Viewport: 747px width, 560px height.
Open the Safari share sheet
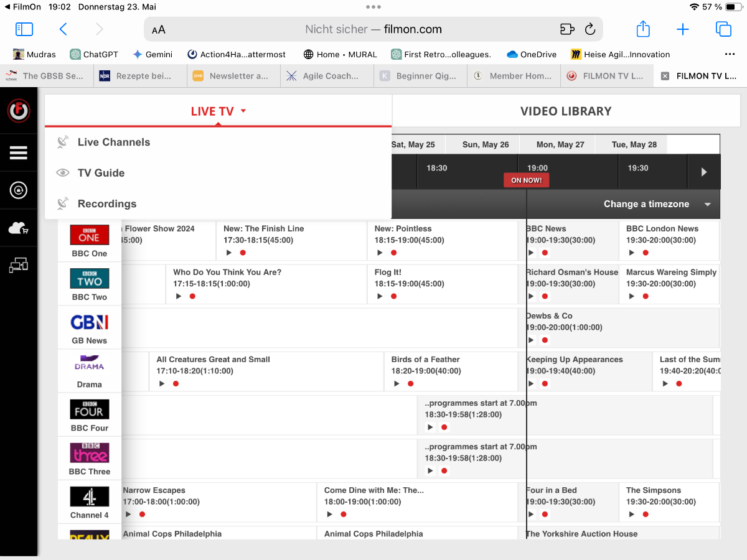pos(643,29)
